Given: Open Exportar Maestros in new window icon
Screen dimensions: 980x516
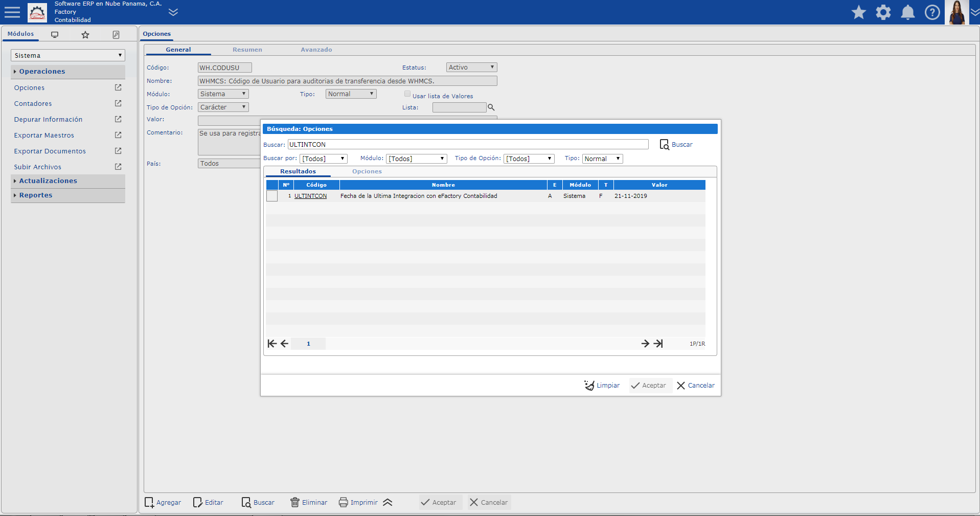Looking at the screenshot, I should pos(118,135).
